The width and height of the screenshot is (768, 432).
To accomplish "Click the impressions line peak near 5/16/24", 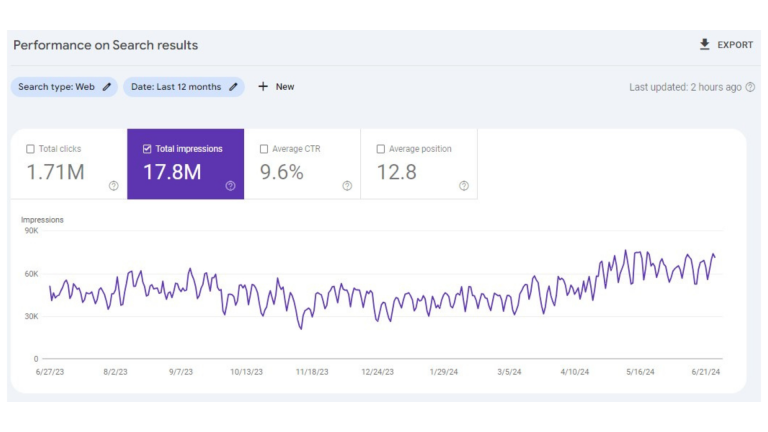I will coord(626,251).
